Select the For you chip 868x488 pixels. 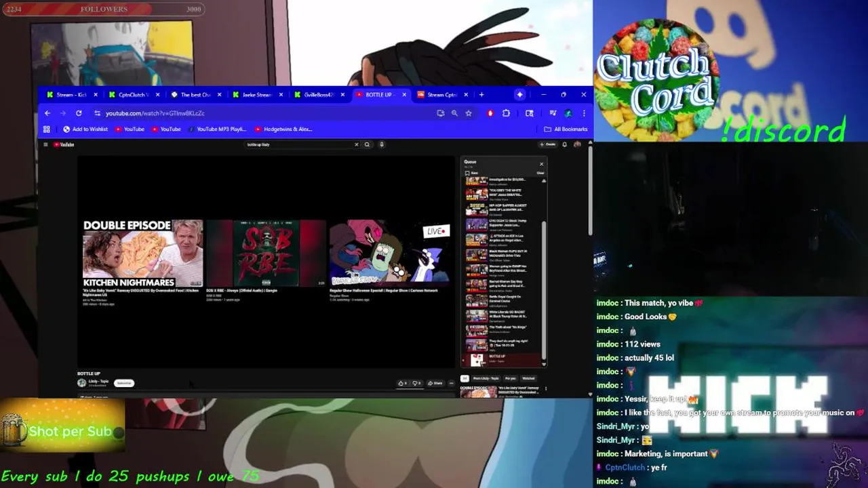tap(511, 378)
